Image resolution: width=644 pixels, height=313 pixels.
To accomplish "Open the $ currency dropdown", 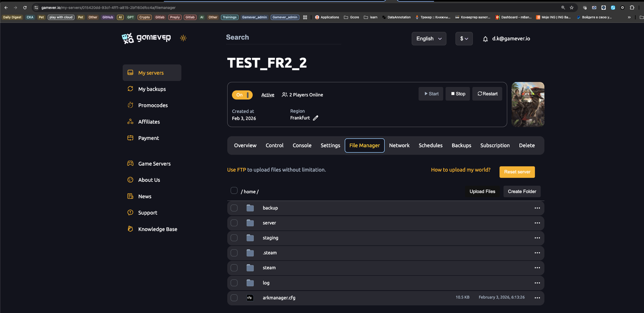I will click(464, 39).
